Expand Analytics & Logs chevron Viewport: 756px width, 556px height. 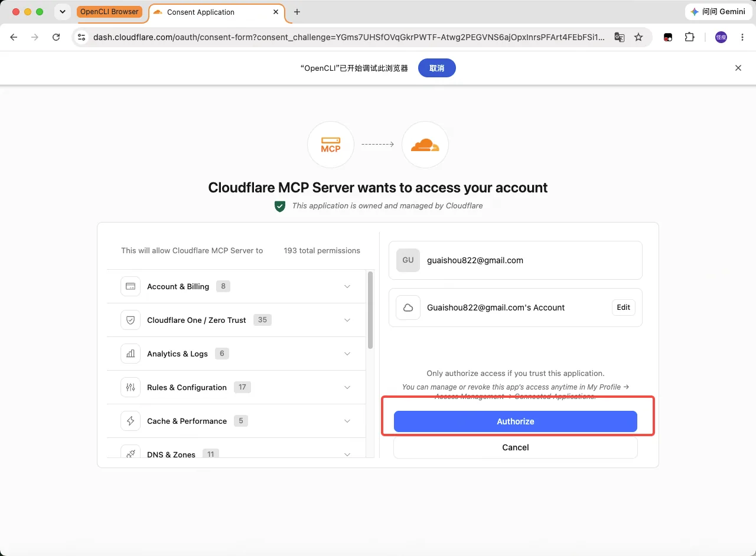(x=347, y=354)
